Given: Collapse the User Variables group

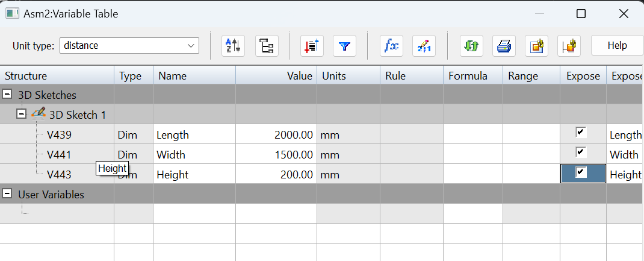Looking at the screenshot, I should click(x=8, y=194).
